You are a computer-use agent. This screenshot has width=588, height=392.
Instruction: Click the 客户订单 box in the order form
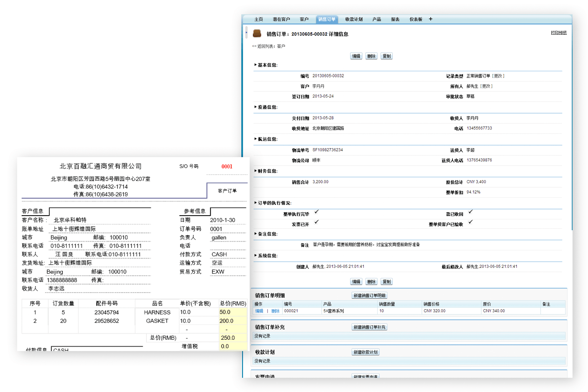(227, 191)
